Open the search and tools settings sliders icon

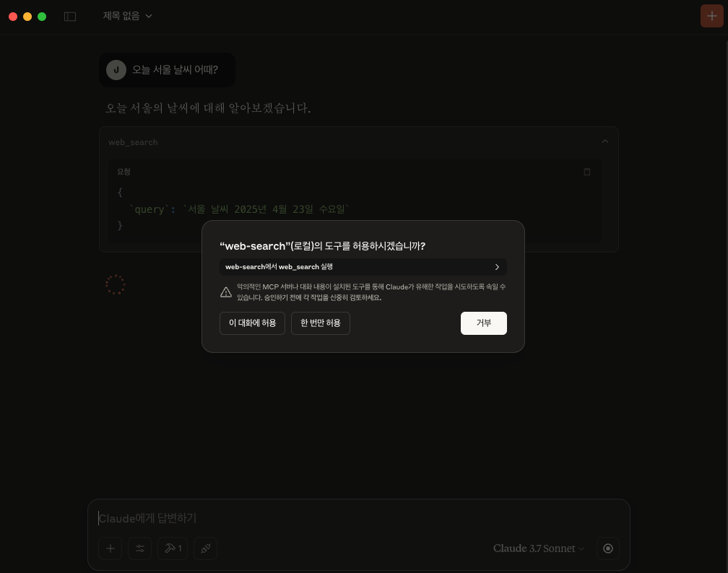(x=140, y=548)
